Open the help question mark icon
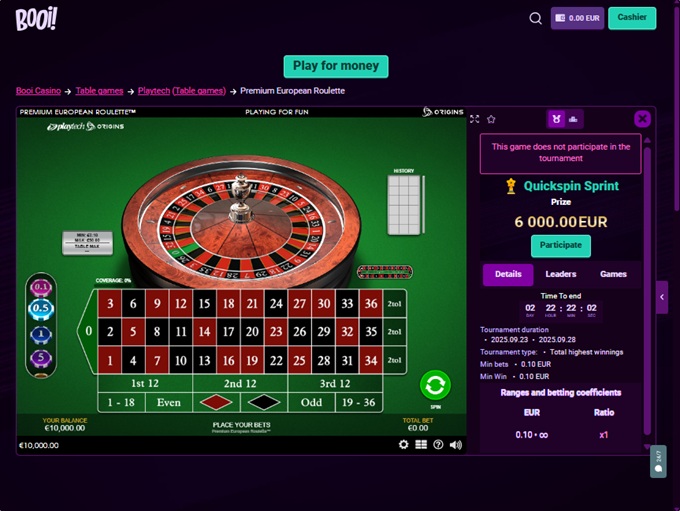The height and width of the screenshot is (511, 680). 438,445
